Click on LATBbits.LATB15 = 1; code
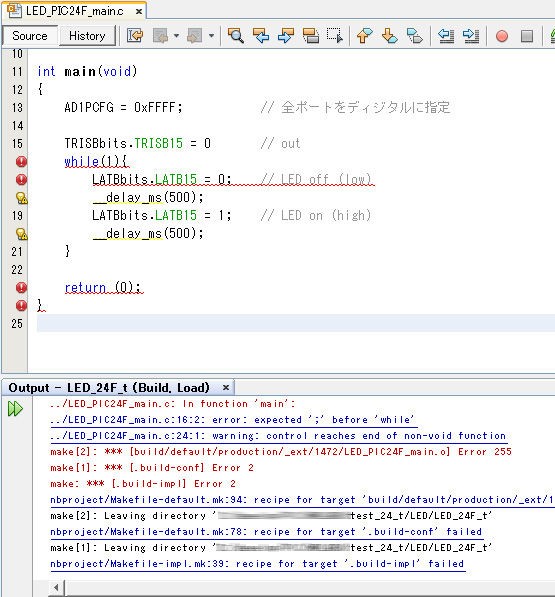This screenshot has height=597, width=555. [161, 215]
